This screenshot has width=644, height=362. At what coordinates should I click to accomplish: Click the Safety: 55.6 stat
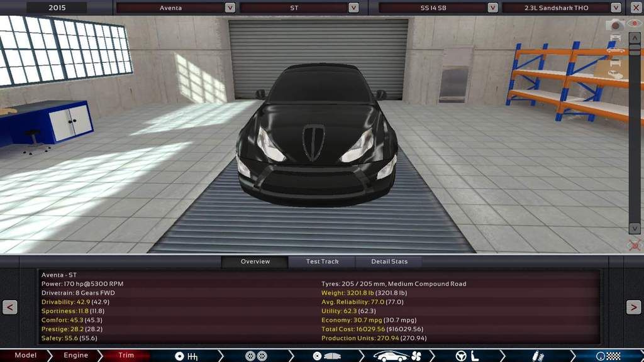coord(69,338)
